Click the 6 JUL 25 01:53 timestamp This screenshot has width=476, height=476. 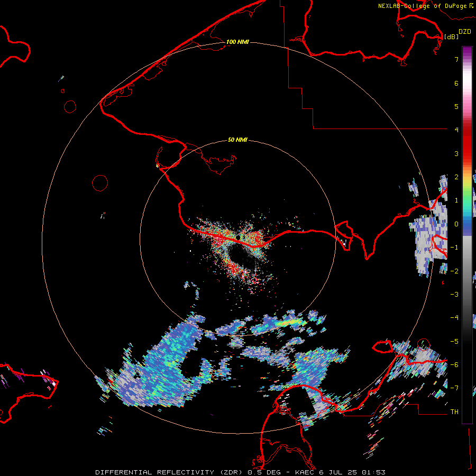coord(352,472)
